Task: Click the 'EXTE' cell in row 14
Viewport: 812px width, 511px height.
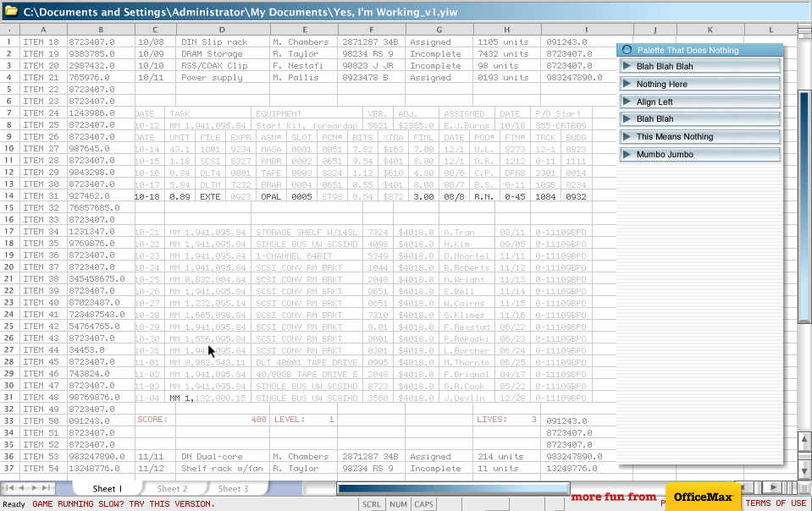Action: tap(210, 196)
